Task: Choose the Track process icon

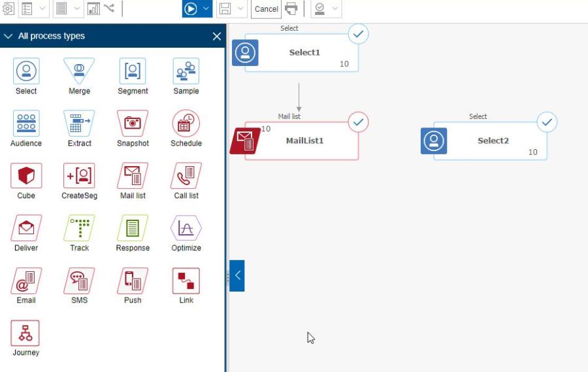Action: point(79,228)
